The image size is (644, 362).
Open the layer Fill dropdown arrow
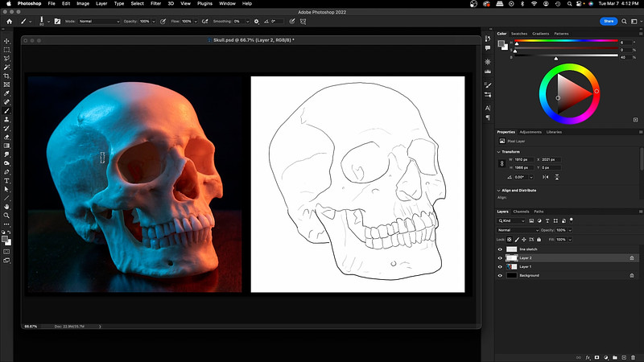click(x=570, y=239)
